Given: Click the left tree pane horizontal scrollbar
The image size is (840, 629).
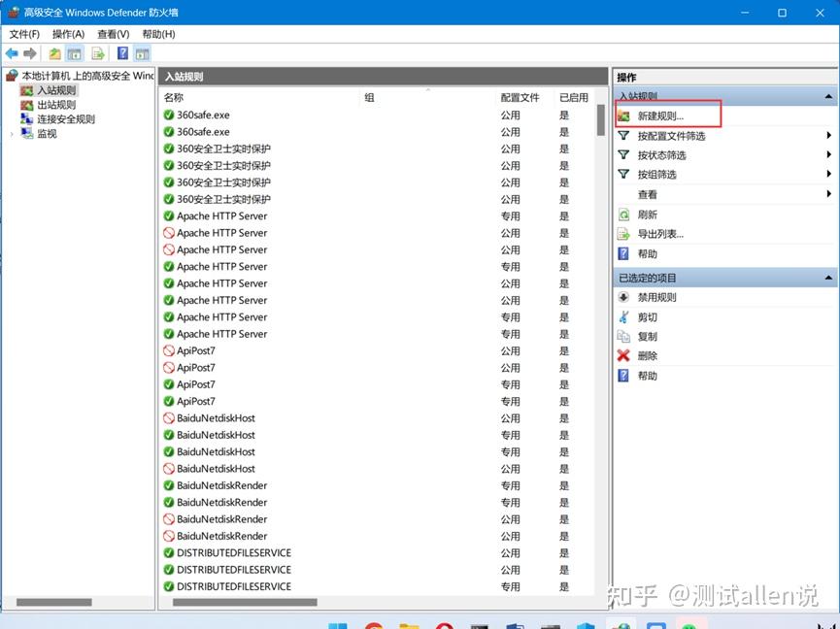Looking at the screenshot, I should (x=54, y=602).
